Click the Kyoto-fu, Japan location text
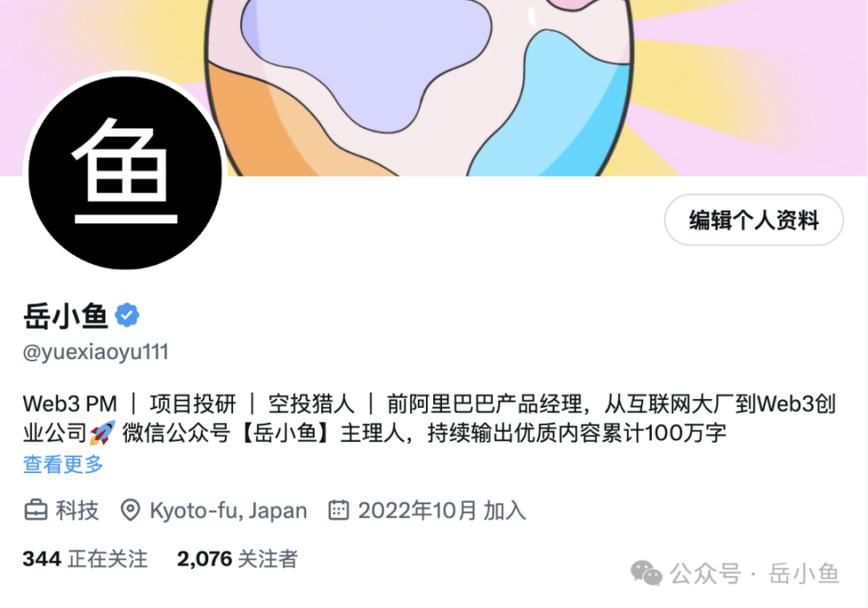 [x=228, y=510]
